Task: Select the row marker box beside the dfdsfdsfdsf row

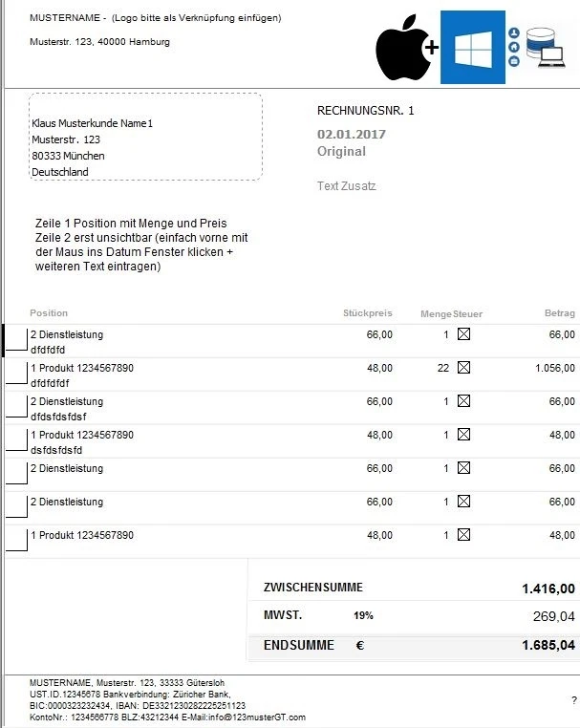Action: pos(16,406)
